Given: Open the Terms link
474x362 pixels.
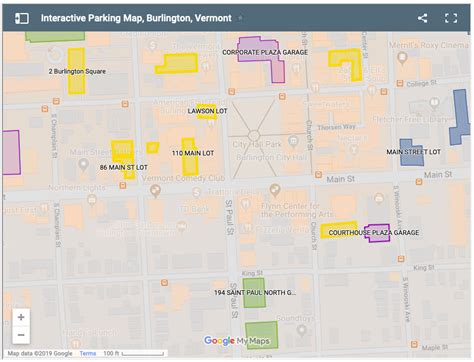Looking at the screenshot, I should pos(88,353).
